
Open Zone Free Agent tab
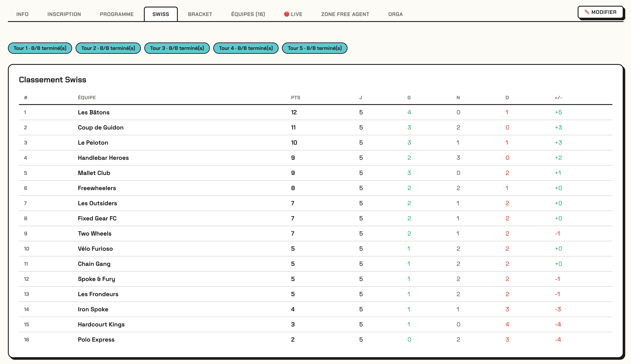pos(345,14)
